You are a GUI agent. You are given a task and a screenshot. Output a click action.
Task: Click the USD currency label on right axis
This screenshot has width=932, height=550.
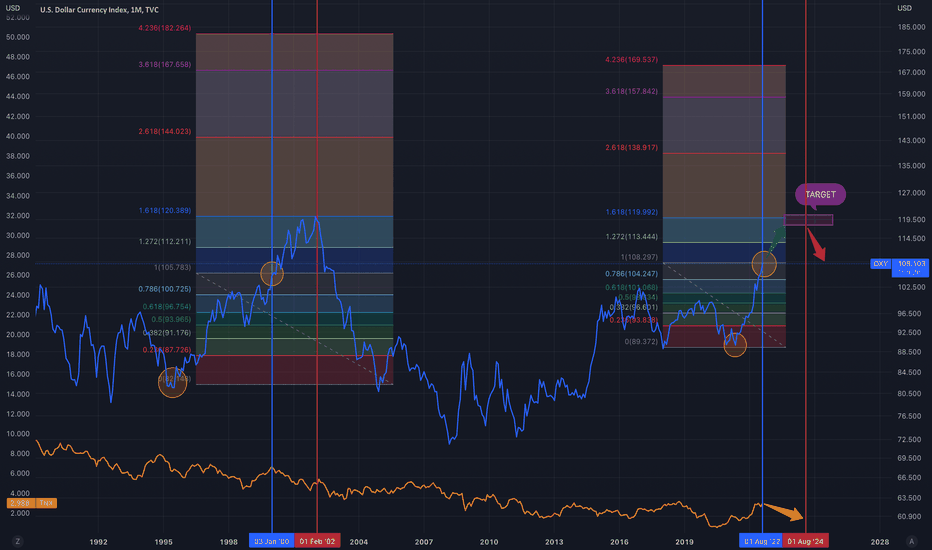click(904, 8)
